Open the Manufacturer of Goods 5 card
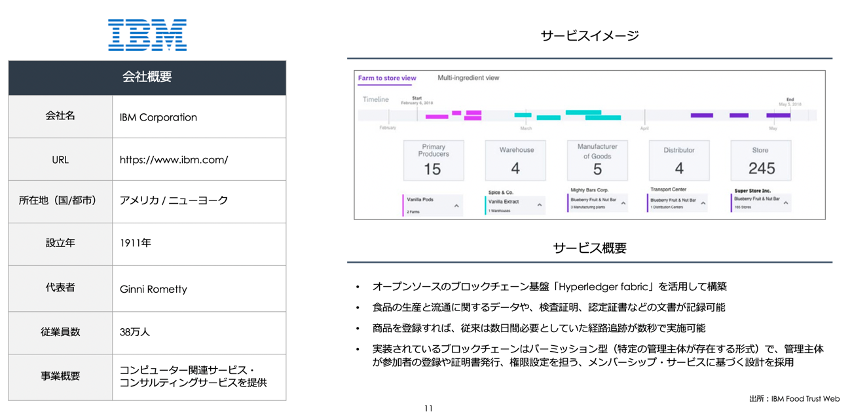 pyautogui.click(x=597, y=160)
